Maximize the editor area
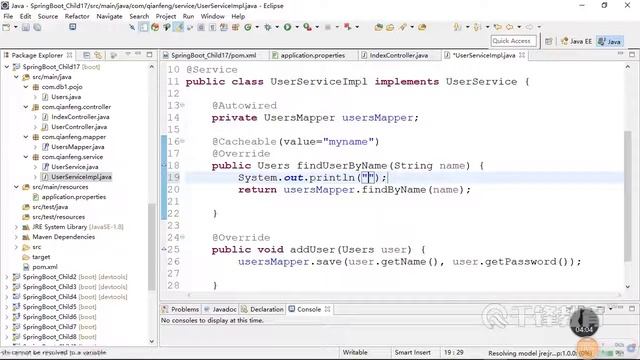This screenshot has width=640, height=360. click(x=632, y=54)
